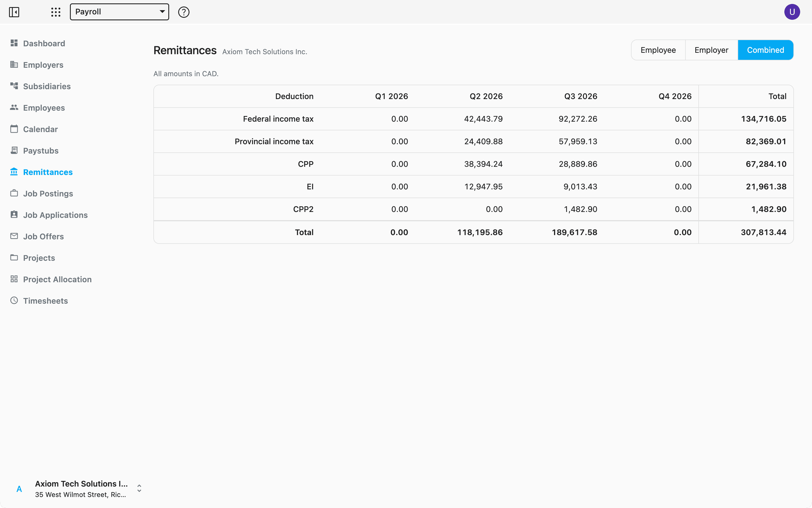812x508 pixels.
Task: Navigate to Timesheets
Action: click(x=45, y=301)
